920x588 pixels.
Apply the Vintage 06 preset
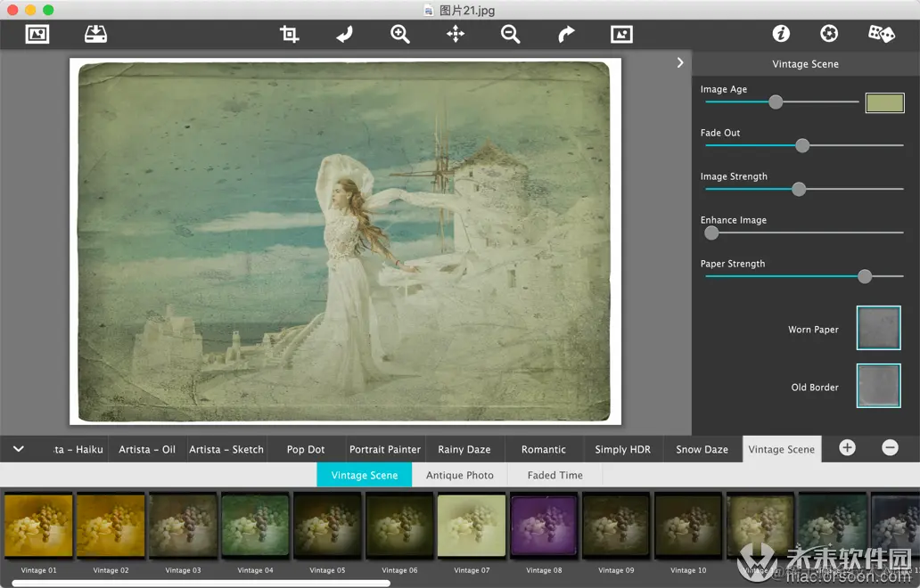[399, 526]
